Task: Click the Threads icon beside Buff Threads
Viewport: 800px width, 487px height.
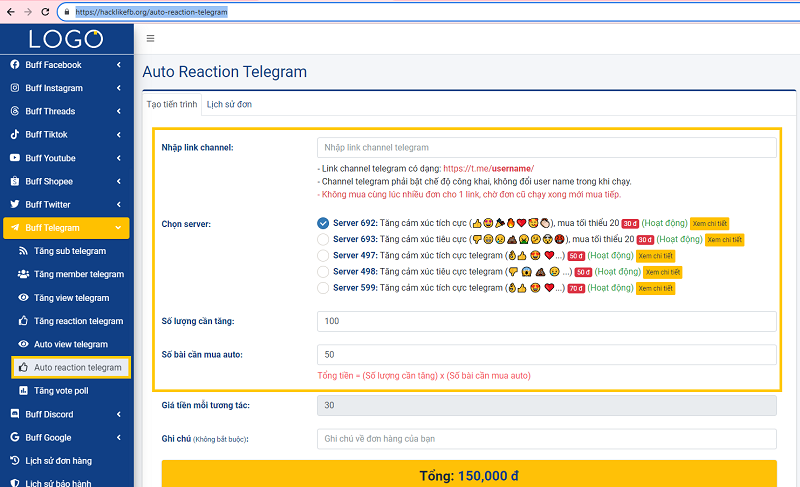Action: (x=15, y=111)
